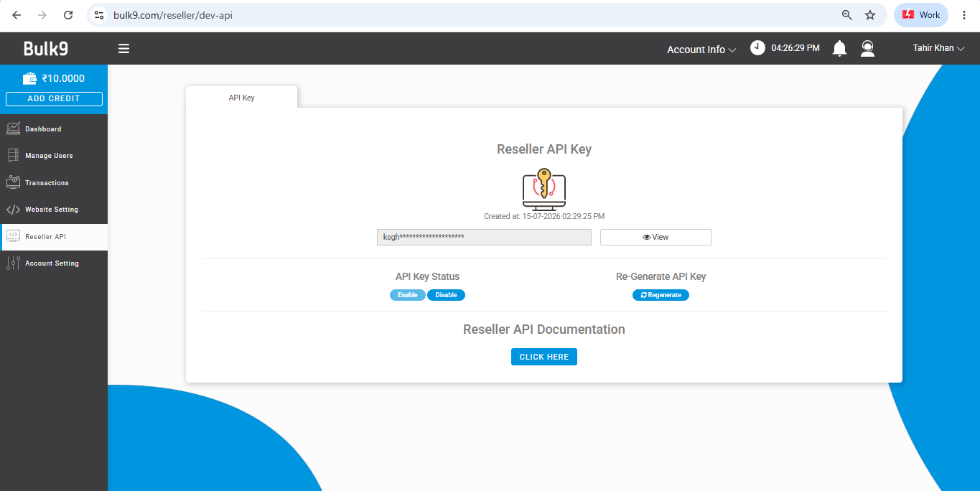Viewport: 980px width, 491px height.
Task: Open Dashboard from the sidebar
Action: point(54,129)
